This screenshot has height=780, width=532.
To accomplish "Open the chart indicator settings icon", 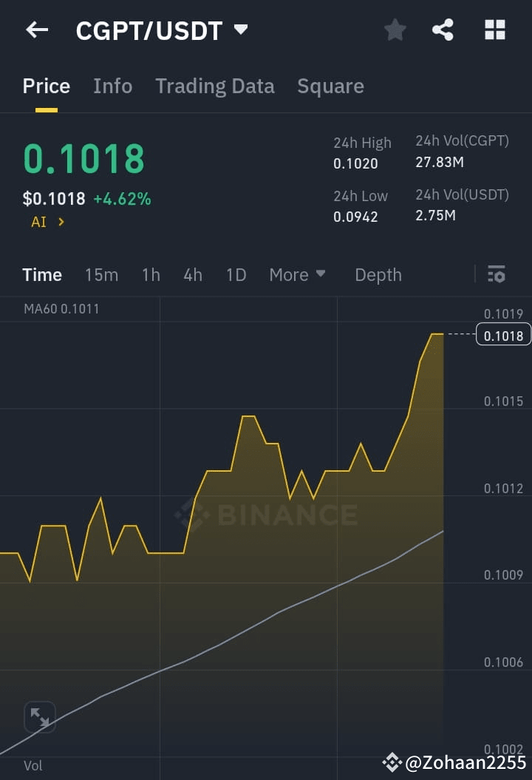I will [497, 274].
